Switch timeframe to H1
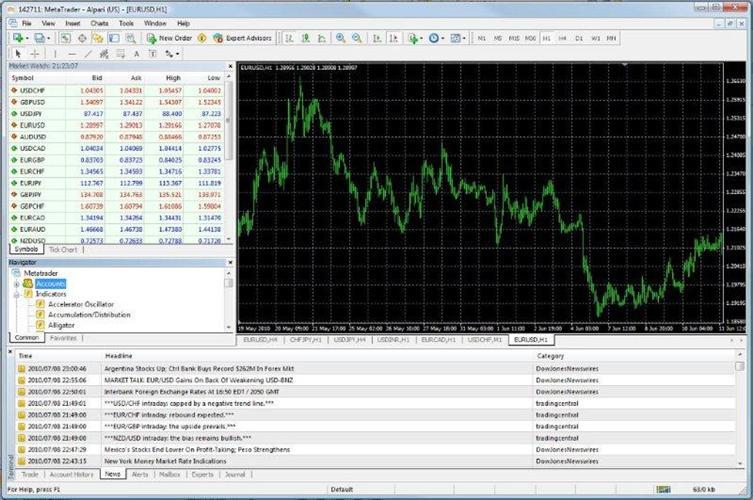This screenshot has width=753, height=500. 547,38
